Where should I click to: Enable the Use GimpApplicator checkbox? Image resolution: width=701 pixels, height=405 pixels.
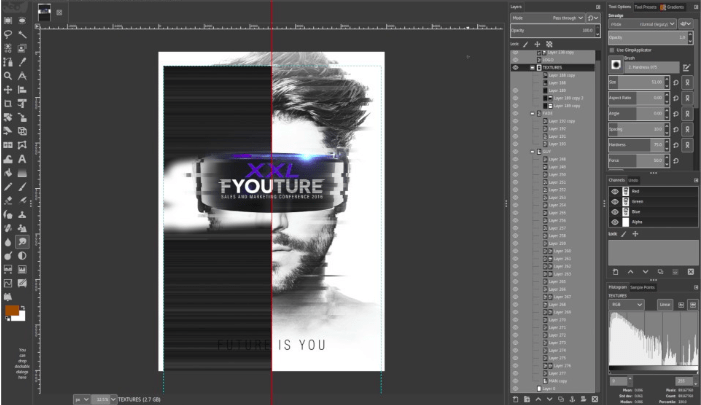pos(612,50)
